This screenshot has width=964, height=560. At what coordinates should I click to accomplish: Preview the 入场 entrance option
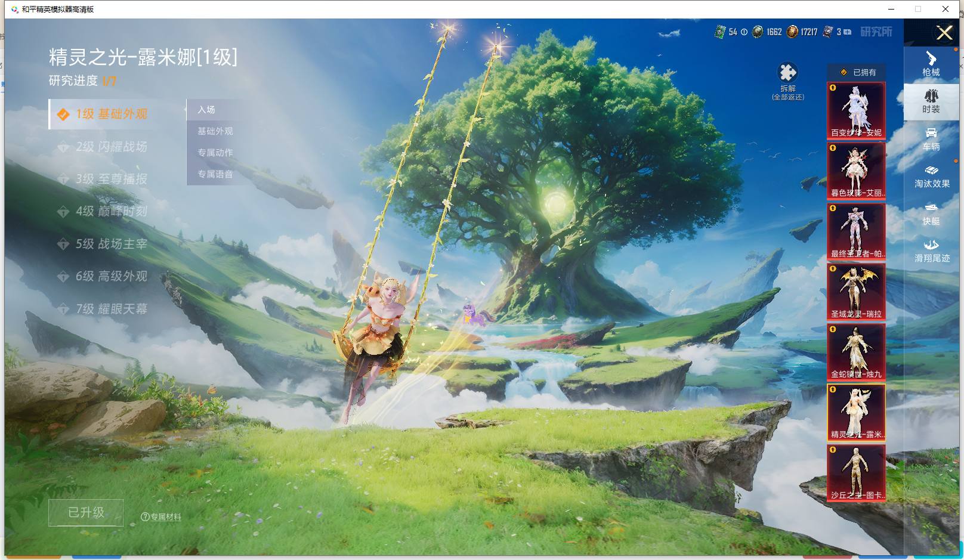click(x=216, y=110)
